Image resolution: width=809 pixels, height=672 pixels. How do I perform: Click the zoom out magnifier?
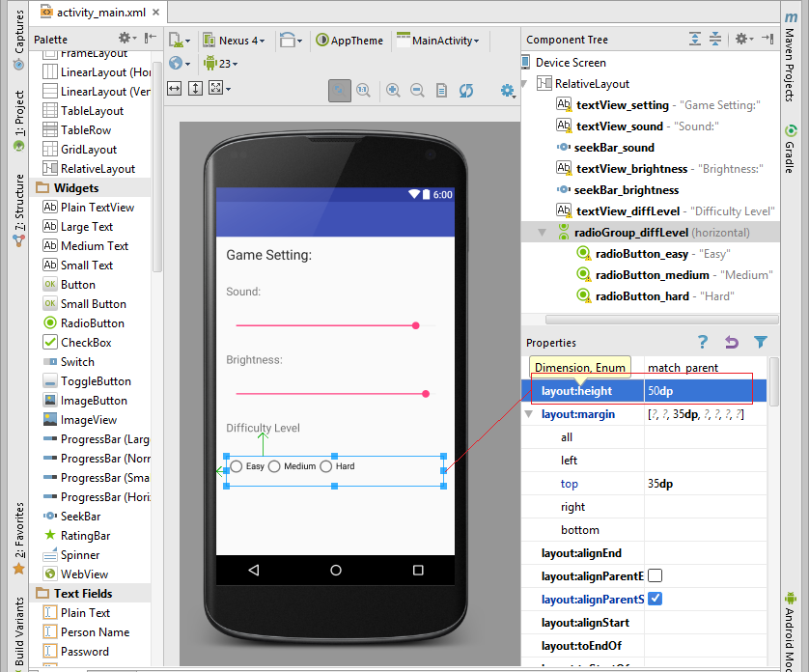(417, 91)
